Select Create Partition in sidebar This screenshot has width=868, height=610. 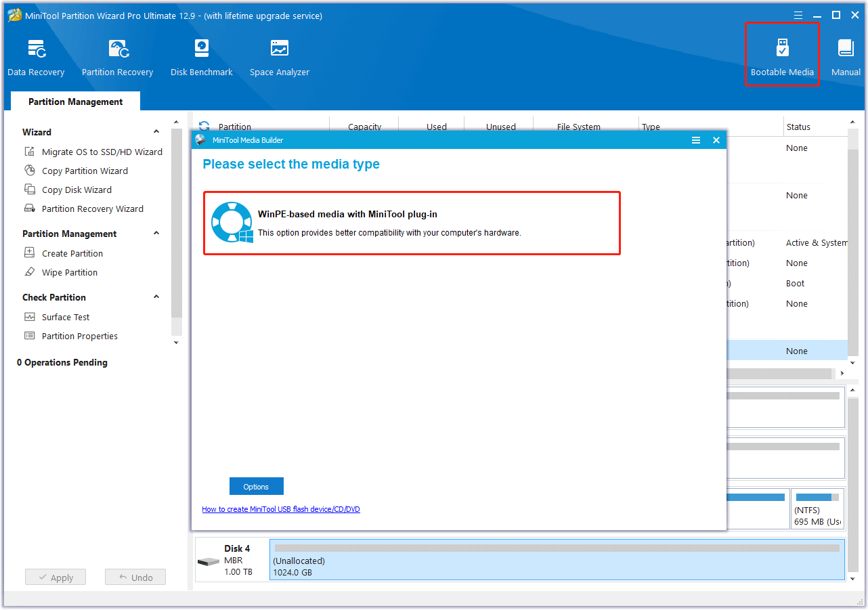coord(64,253)
